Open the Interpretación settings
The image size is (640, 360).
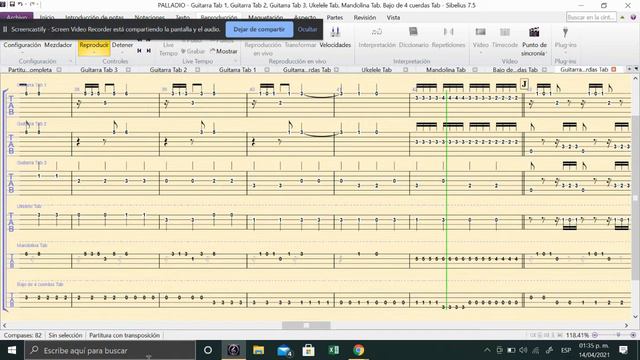click(377, 38)
